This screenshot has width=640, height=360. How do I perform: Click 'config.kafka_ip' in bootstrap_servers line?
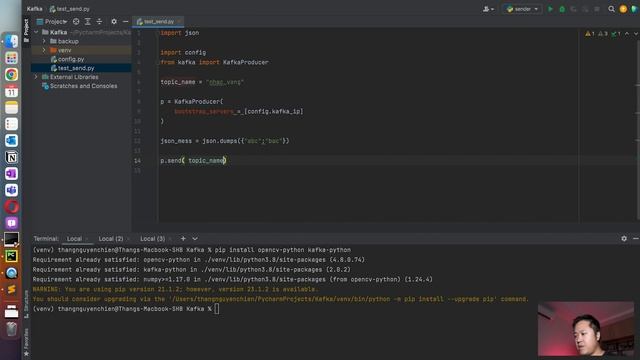(274, 111)
